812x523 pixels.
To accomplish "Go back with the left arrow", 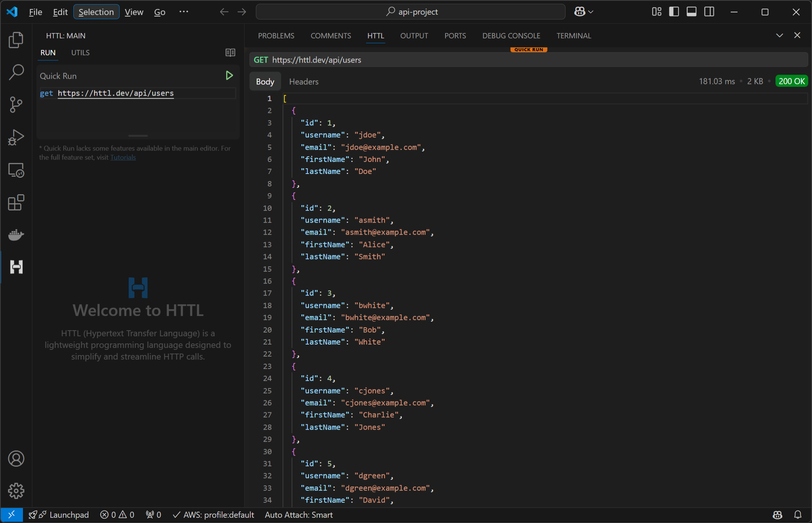I will coord(224,12).
